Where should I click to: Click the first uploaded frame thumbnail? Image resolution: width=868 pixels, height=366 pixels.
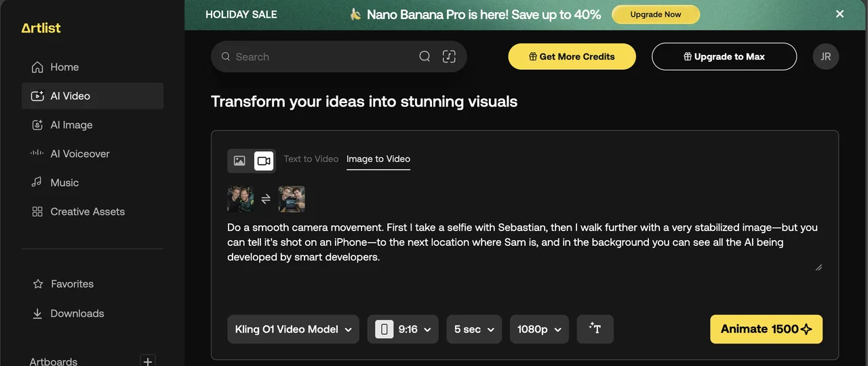pyautogui.click(x=240, y=199)
